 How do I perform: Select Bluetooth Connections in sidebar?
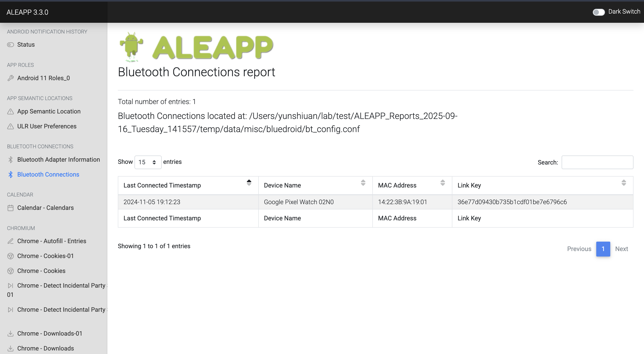click(48, 175)
